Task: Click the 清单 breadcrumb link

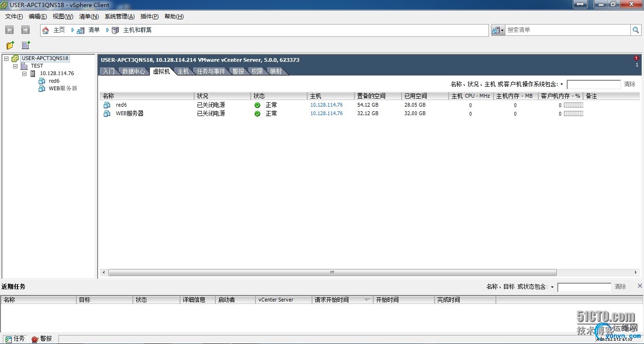Action: click(94, 30)
